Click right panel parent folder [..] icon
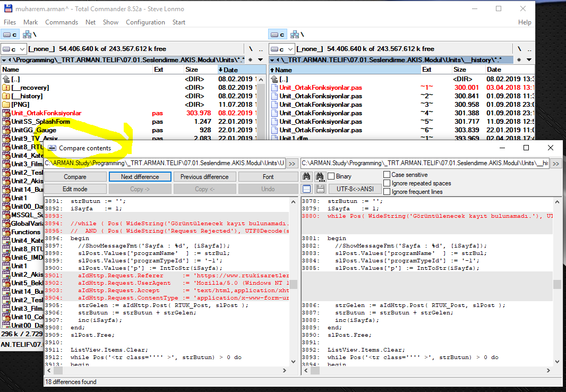 (x=275, y=79)
